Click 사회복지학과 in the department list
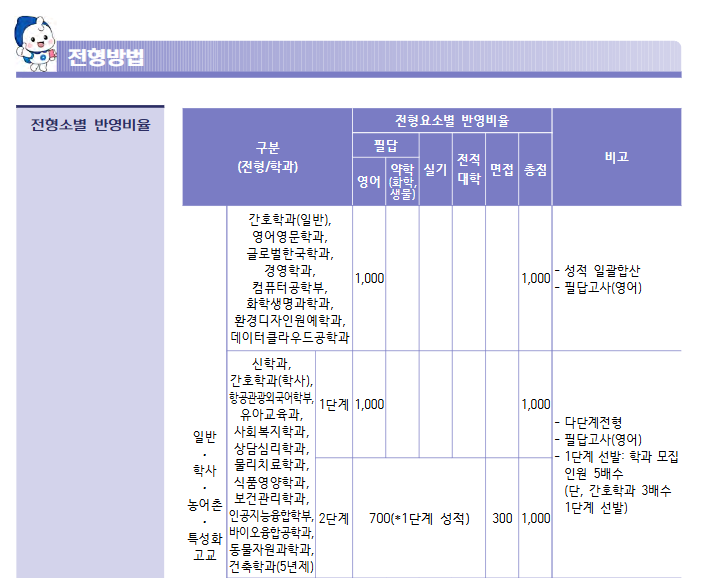This screenshot has height=578, width=706. [271, 431]
